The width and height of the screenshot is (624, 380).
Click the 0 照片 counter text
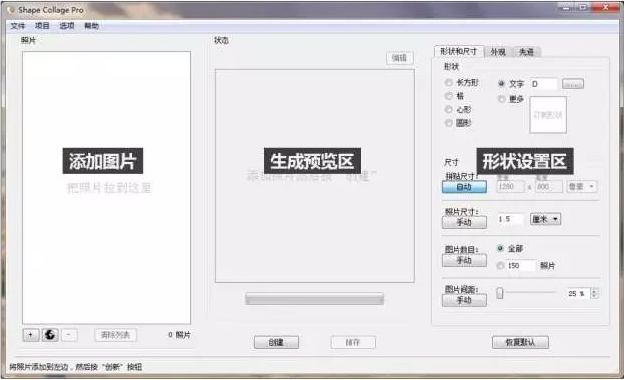[x=179, y=335]
